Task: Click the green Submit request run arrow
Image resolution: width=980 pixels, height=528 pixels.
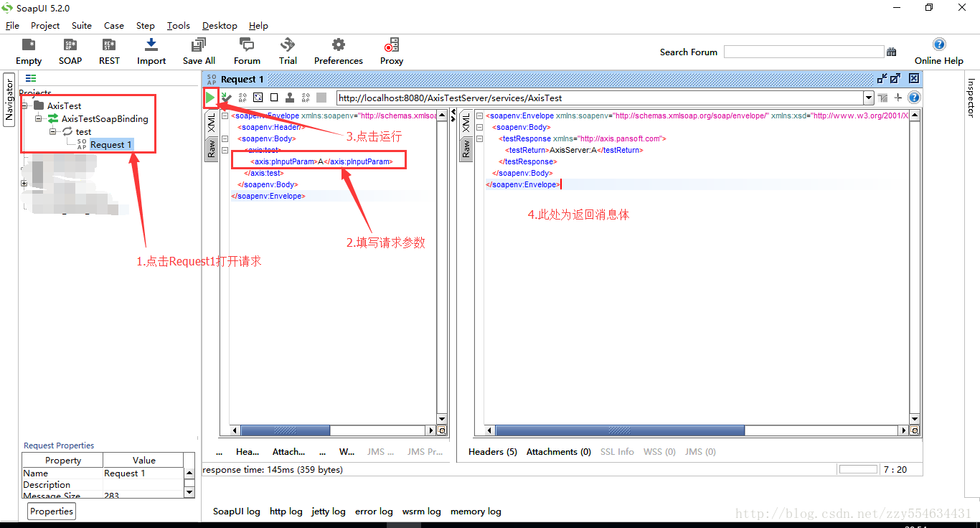Action: point(209,98)
